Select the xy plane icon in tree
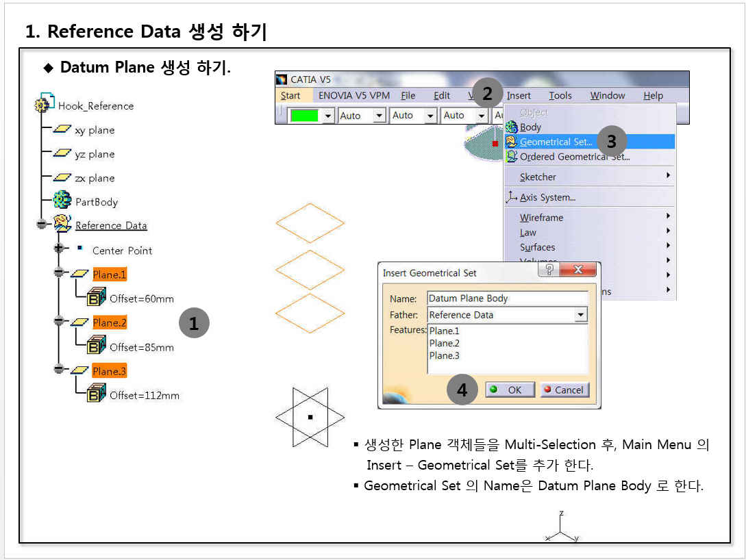 pos(63,130)
